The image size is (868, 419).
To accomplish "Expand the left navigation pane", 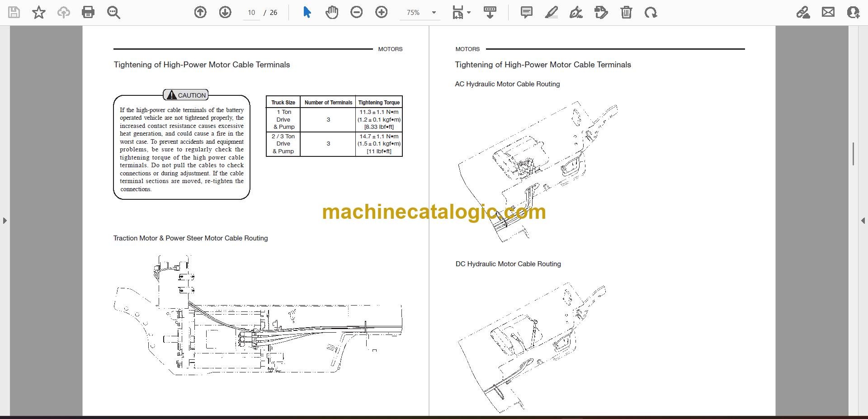I will [x=5, y=221].
